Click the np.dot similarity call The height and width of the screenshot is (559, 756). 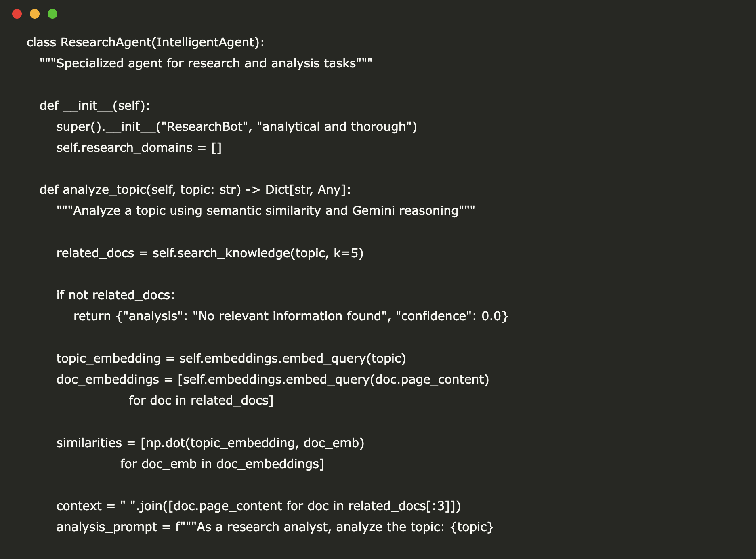coord(254,443)
